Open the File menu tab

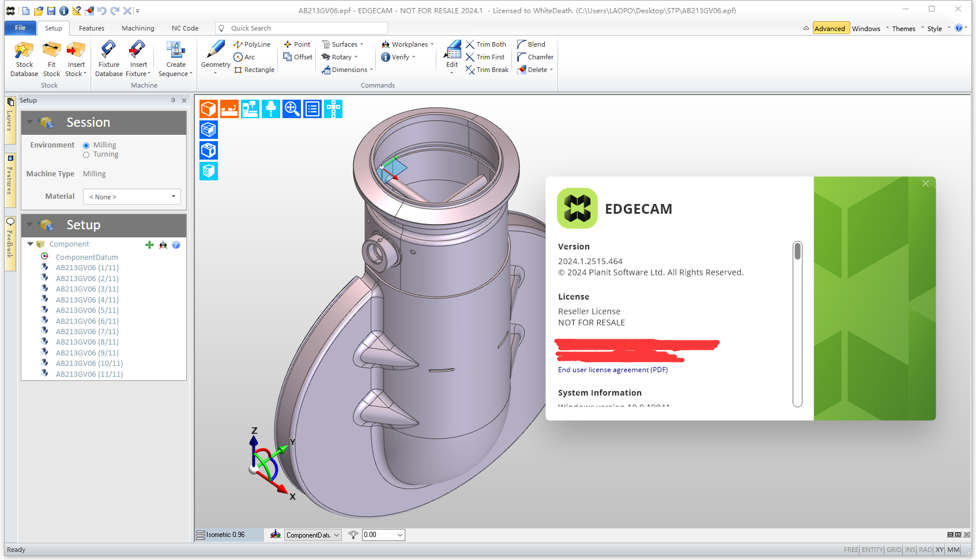pos(20,28)
